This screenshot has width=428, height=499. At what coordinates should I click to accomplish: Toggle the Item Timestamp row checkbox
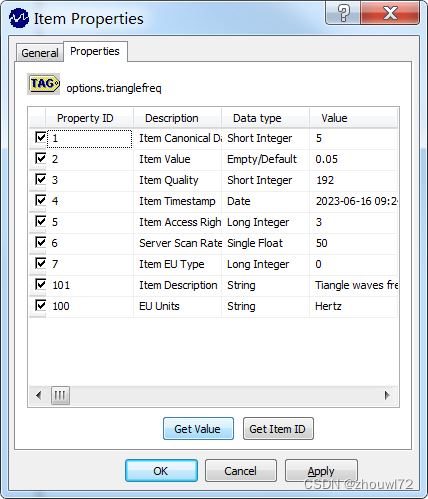coord(41,200)
